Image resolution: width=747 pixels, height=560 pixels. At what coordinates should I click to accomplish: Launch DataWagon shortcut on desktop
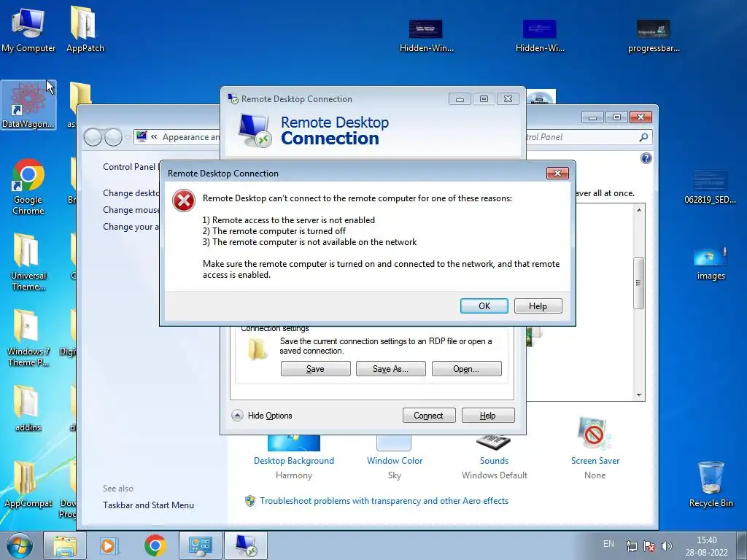point(28,105)
